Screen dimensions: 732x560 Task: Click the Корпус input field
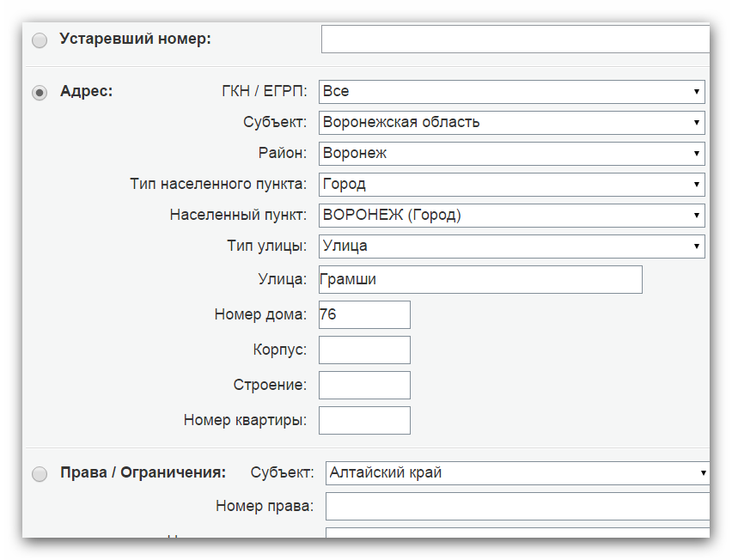click(x=364, y=350)
